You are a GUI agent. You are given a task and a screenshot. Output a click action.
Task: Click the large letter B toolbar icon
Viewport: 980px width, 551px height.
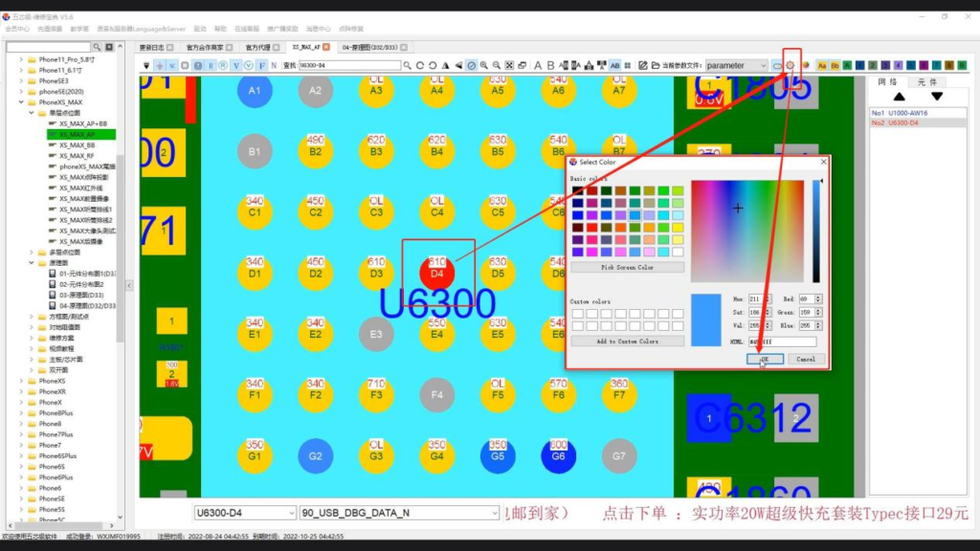pyautogui.click(x=550, y=65)
